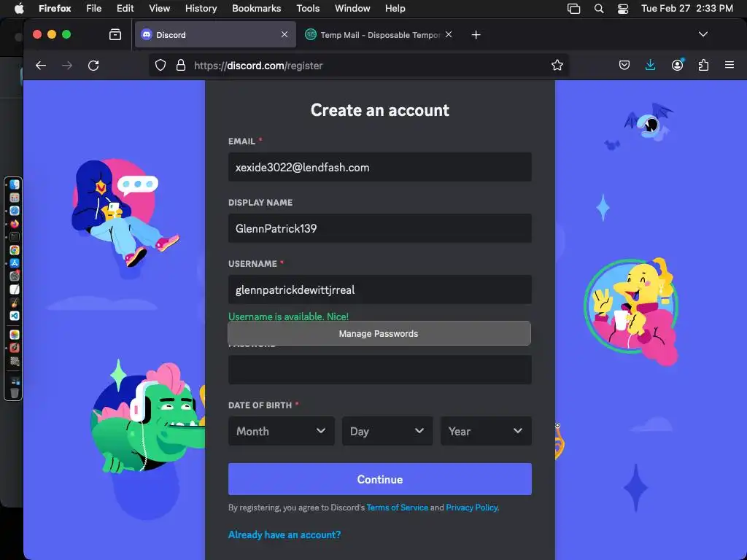Focus the Display Name input field
The width and height of the screenshot is (747, 560).
[x=379, y=228]
